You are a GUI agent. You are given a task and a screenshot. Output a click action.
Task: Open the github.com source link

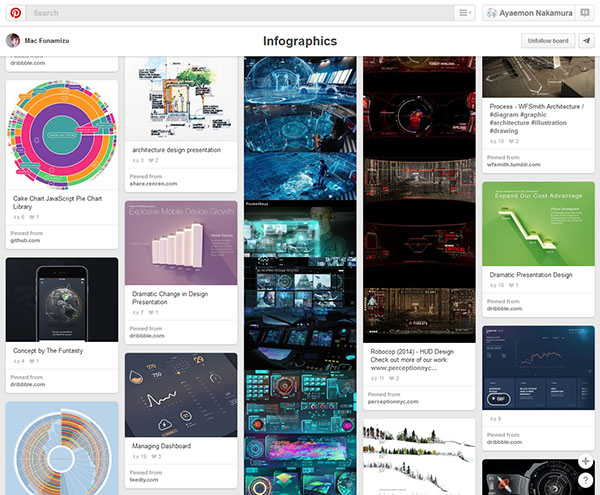[x=27, y=241]
